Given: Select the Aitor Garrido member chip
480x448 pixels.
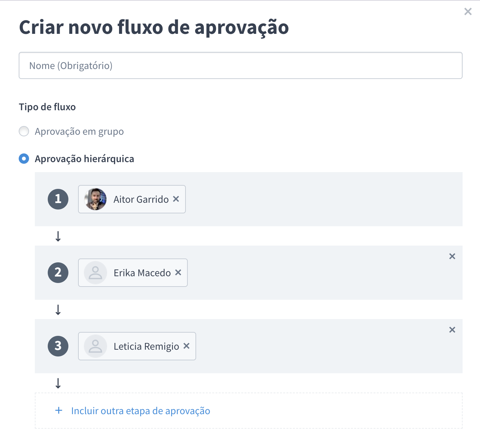Looking at the screenshot, I should [132, 199].
